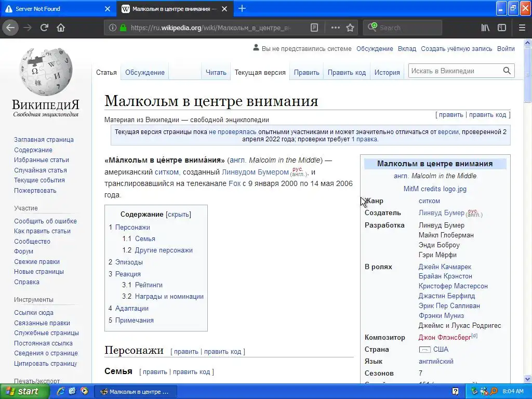Jump to contents entry 1.1 Семья
532x399 pixels.
click(x=139, y=238)
